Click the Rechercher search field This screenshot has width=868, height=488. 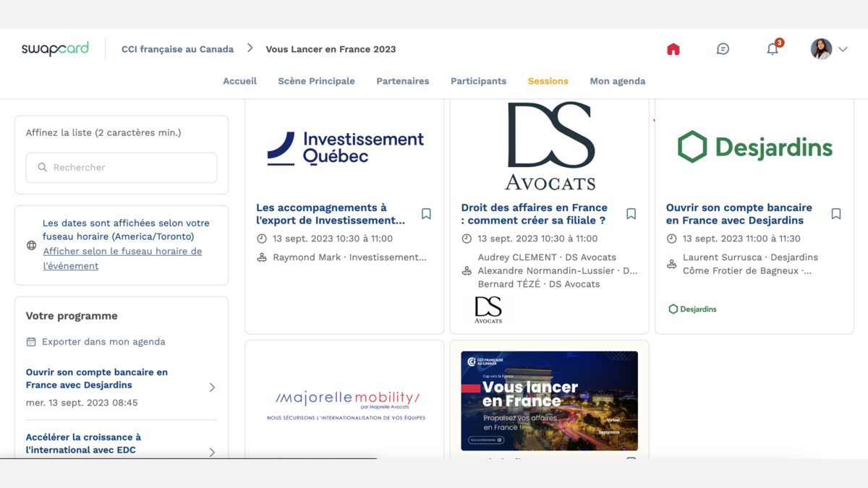(122, 167)
